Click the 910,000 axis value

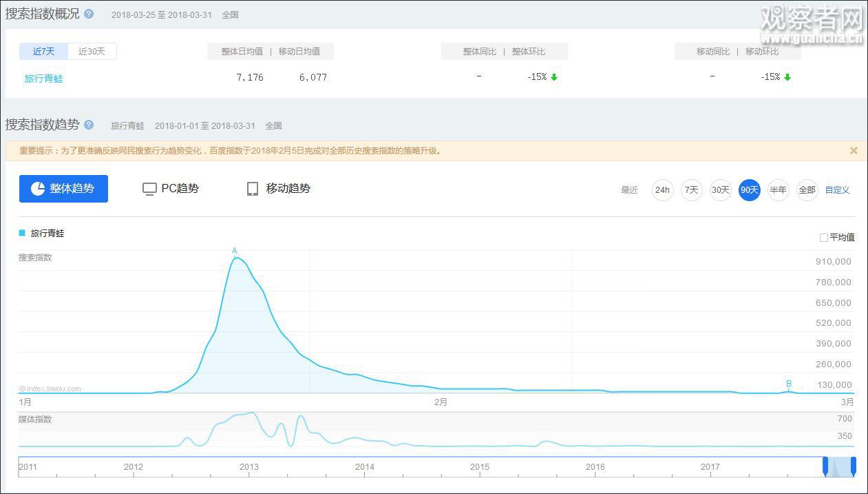[834, 262]
